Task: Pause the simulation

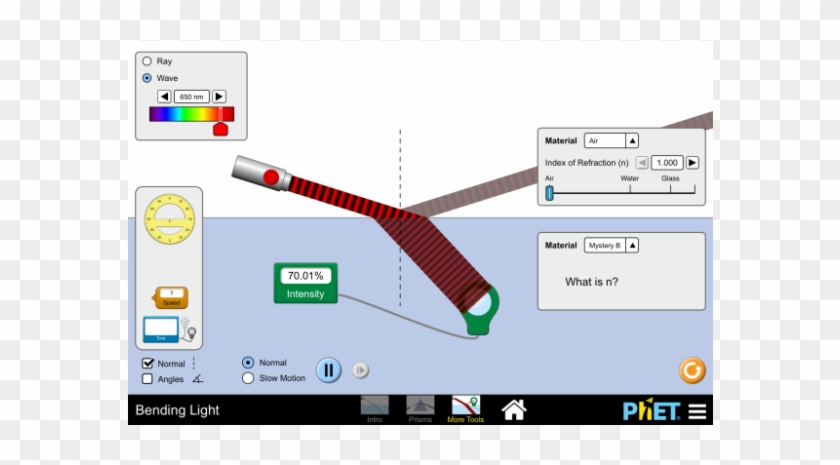Action: pyautogui.click(x=328, y=370)
